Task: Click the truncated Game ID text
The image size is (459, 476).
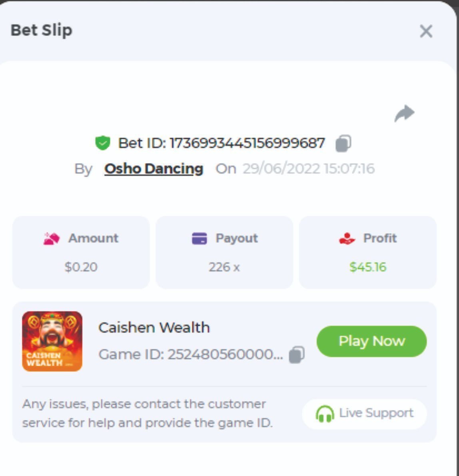Action: coord(191,354)
